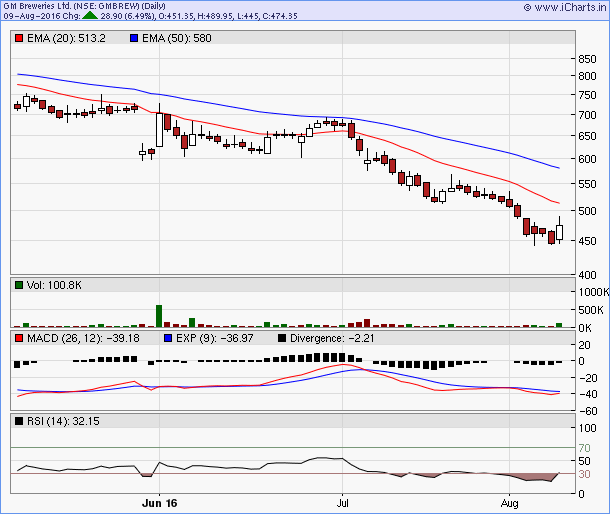Click the -60 MACD axis label

click(588, 411)
